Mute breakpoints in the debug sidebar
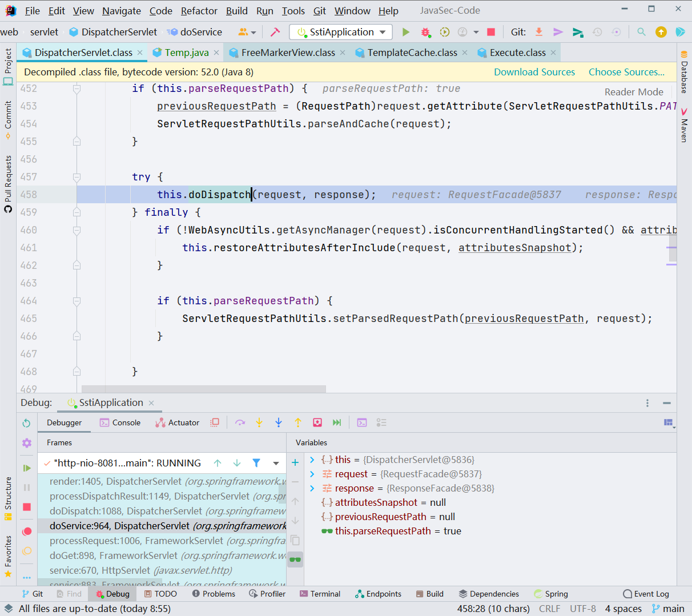 (26, 551)
